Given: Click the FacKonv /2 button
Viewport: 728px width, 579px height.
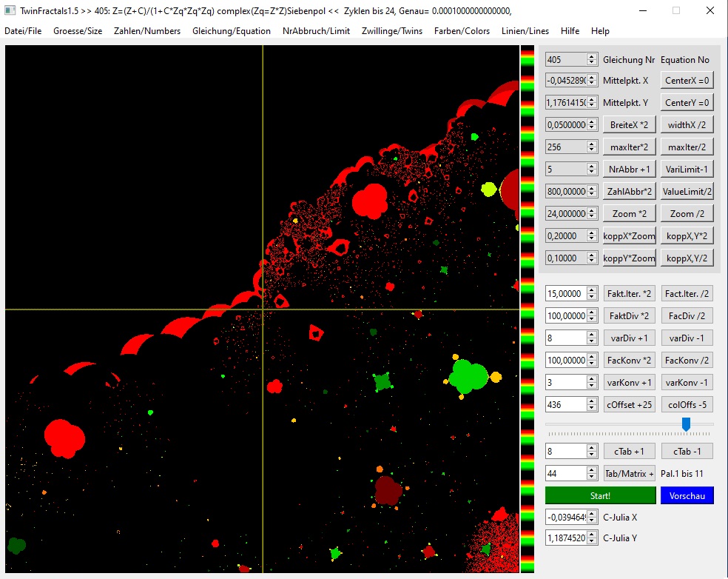Looking at the screenshot, I should point(687,360).
